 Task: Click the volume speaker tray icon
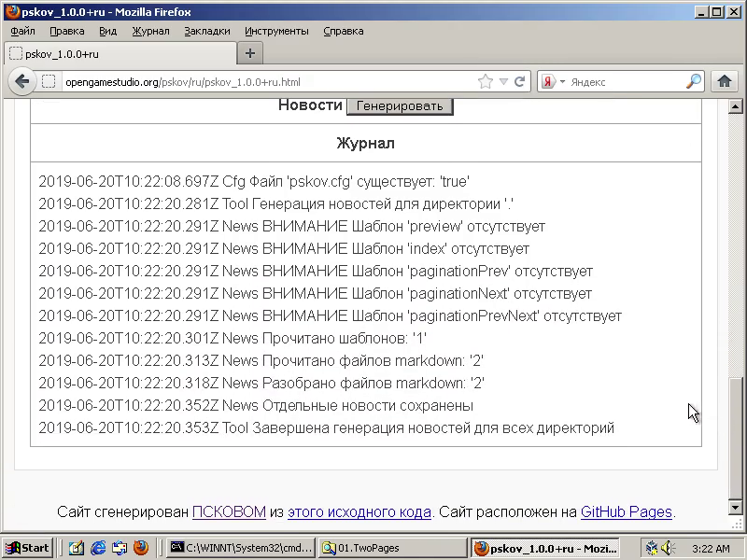(668, 548)
